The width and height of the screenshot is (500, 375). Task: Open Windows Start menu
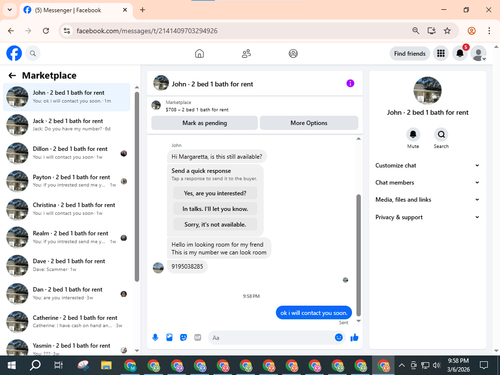point(12,365)
